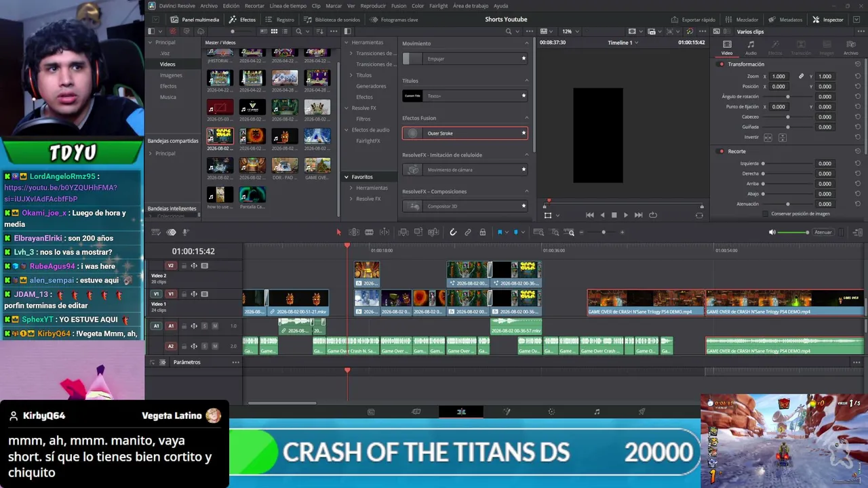Enable Conservar posición de imagen checkbox
Screen dimensions: 868x488
pos(766,213)
